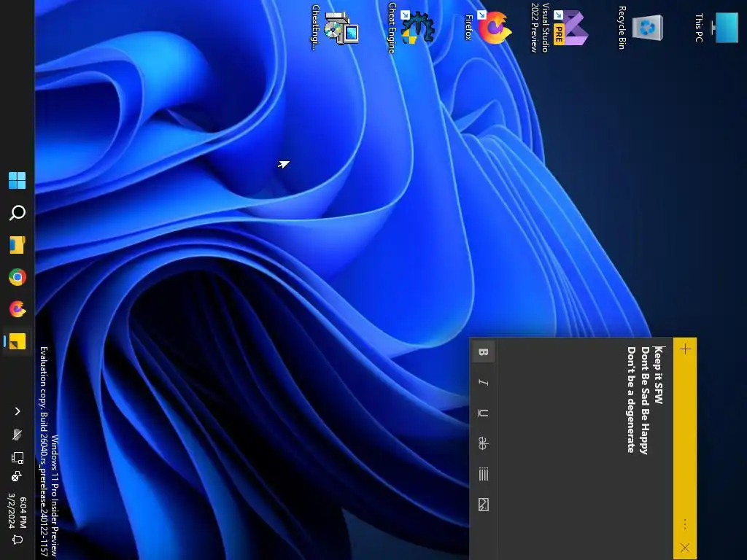The width and height of the screenshot is (747, 560).
Task: Show hidden system tray icons
Action: [x=18, y=411]
